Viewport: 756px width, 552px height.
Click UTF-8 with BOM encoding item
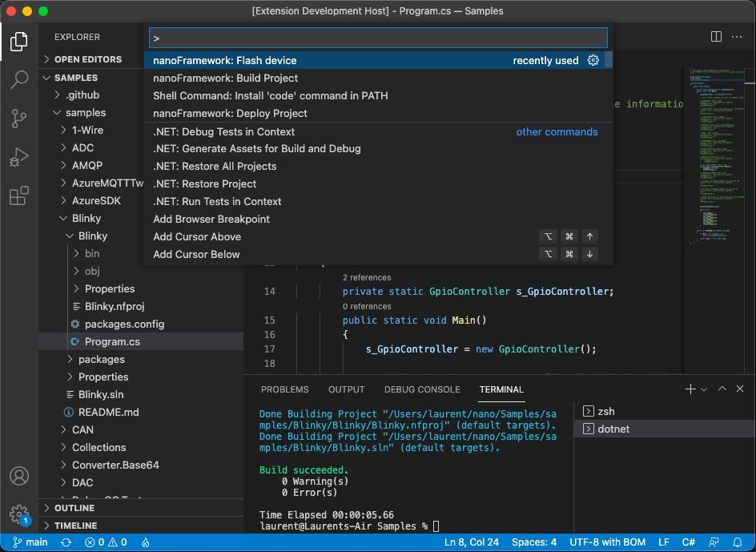coord(608,542)
